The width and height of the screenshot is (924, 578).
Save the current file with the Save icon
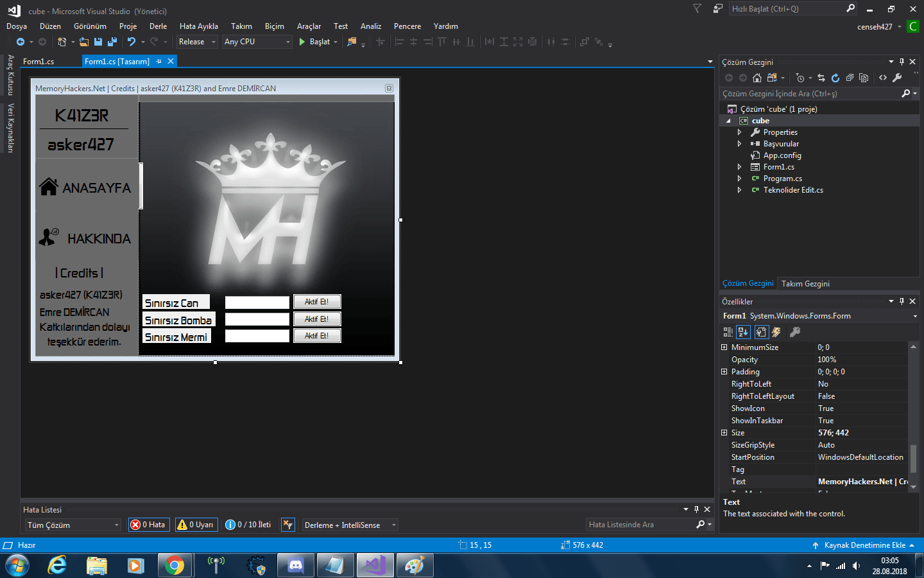(x=98, y=42)
